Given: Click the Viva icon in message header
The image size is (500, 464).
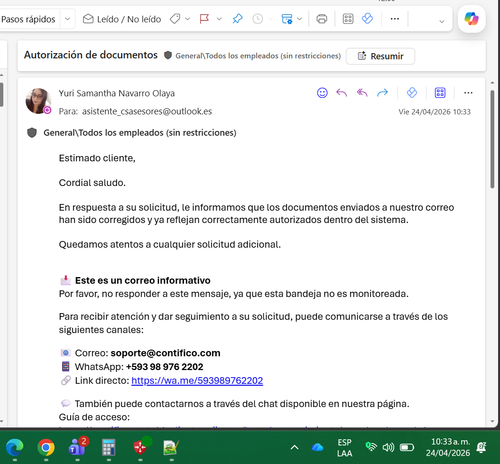Looking at the screenshot, I should tap(412, 93).
